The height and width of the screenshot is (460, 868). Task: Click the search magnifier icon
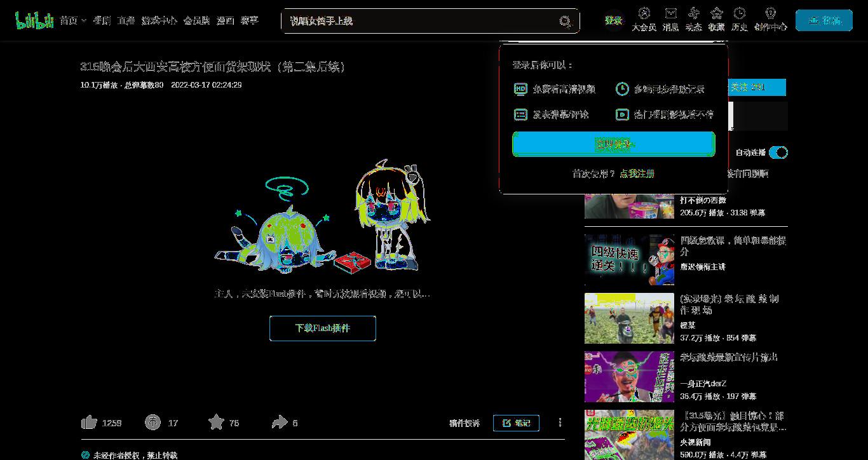click(565, 21)
